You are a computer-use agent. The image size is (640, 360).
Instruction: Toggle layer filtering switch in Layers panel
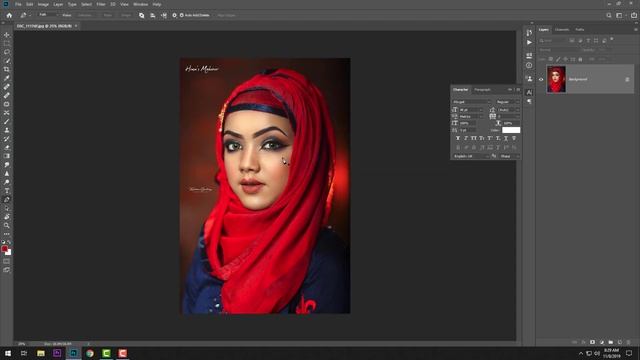point(611,39)
